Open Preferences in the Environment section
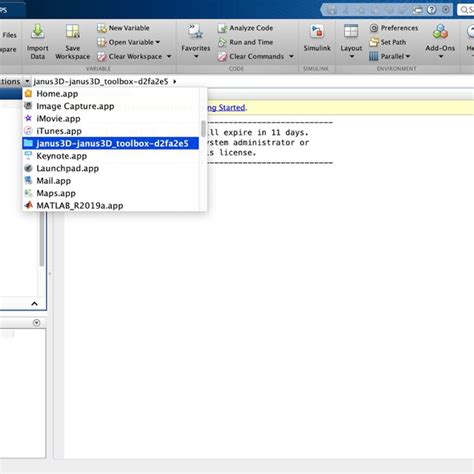This screenshot has width=474, height=474. point(394,28)
